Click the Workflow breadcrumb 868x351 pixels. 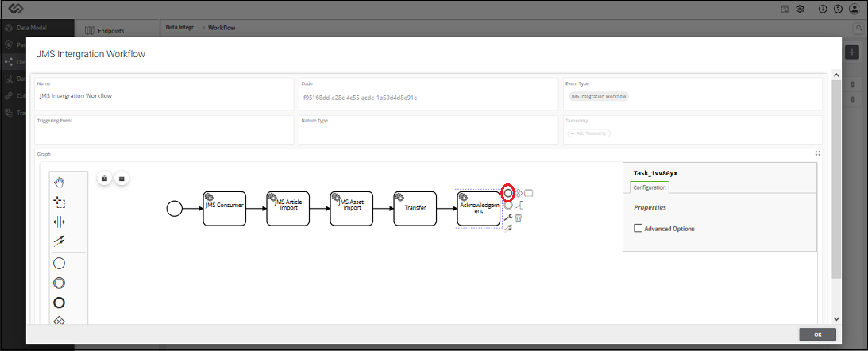pyautogui.click(x=222, y=28)
